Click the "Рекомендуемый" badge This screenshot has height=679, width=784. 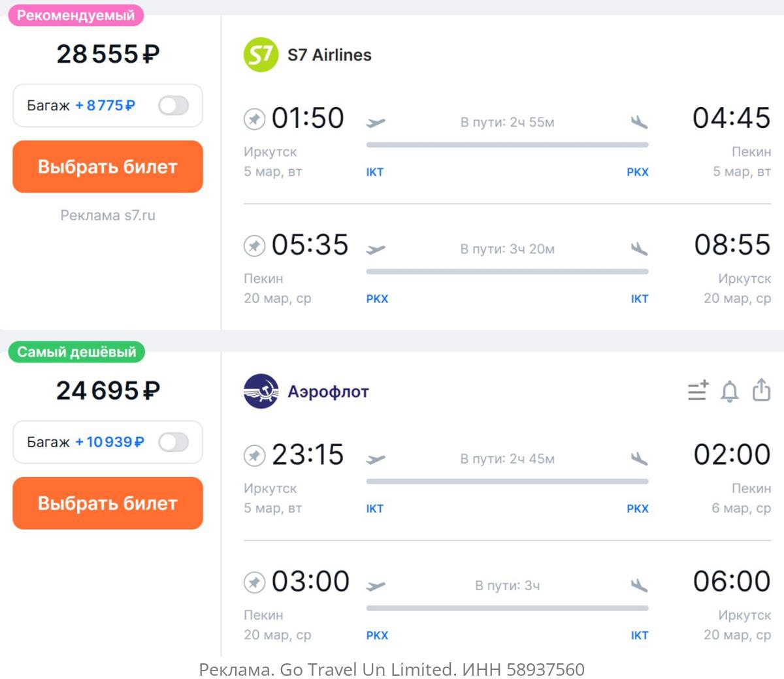76,16
